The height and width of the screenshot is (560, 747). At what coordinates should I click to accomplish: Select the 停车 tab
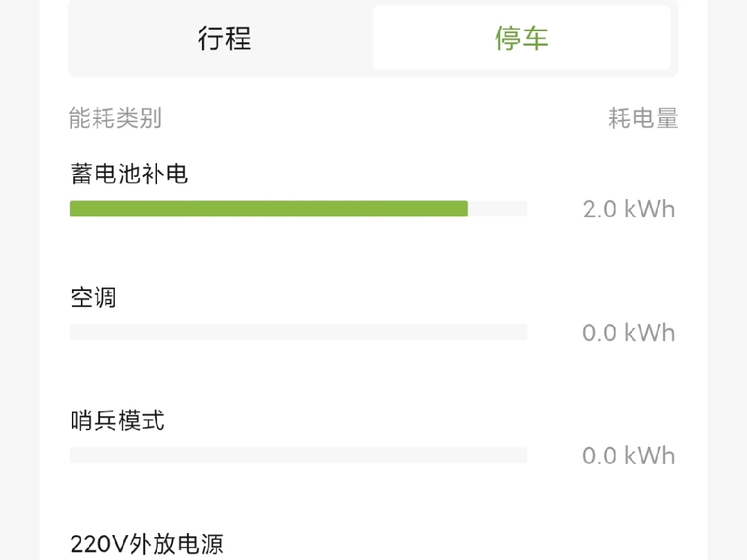[522, 38]
